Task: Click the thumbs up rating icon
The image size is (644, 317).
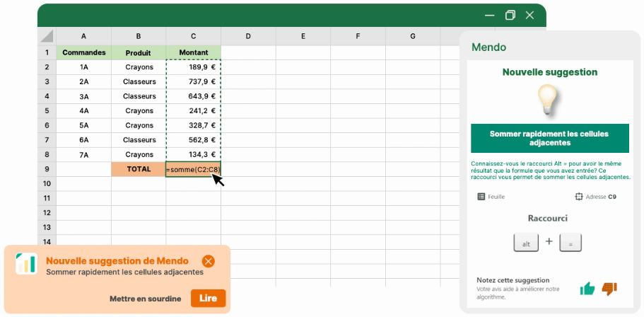Action: (x=587, y=289)
